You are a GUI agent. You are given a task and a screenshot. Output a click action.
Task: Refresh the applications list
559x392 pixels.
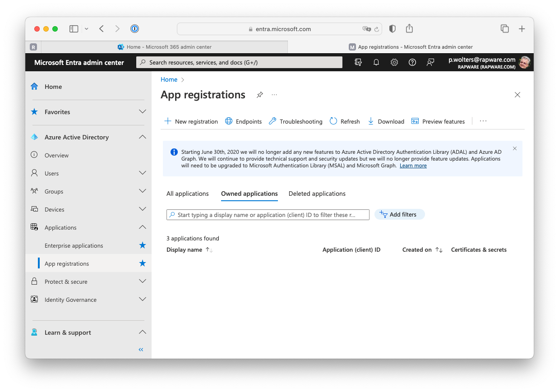(345, 121)
